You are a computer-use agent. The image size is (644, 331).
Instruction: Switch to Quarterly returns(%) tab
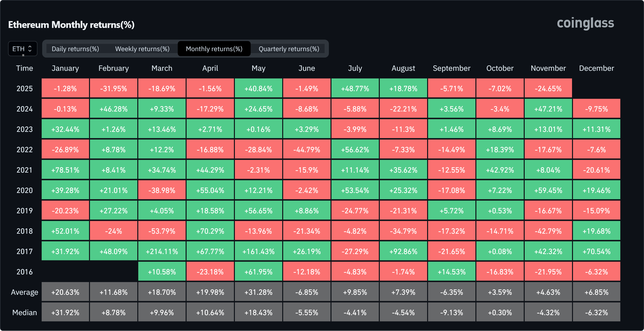pos(289,49)
